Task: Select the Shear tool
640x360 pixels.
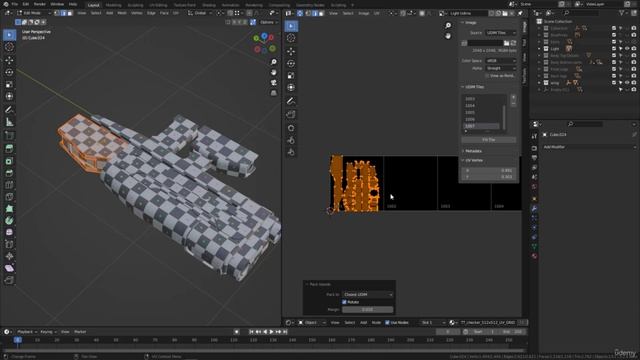Action: (9, 268)
